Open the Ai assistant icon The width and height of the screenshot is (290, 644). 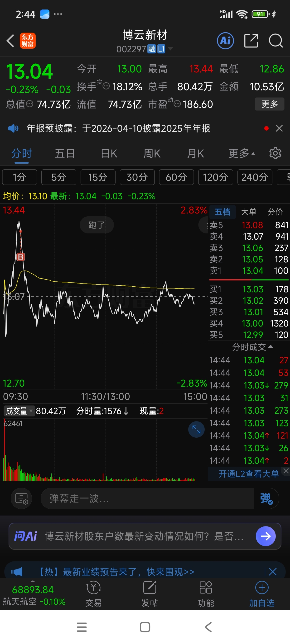coord(225,41)
